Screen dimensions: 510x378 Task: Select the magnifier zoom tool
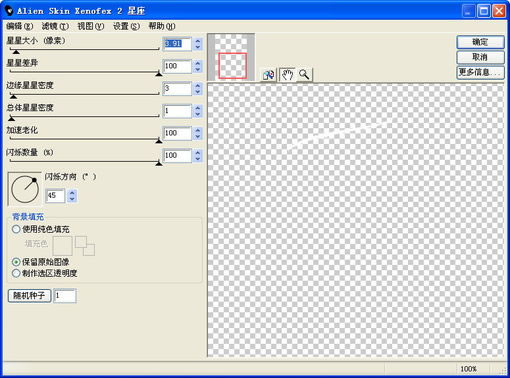304,74
